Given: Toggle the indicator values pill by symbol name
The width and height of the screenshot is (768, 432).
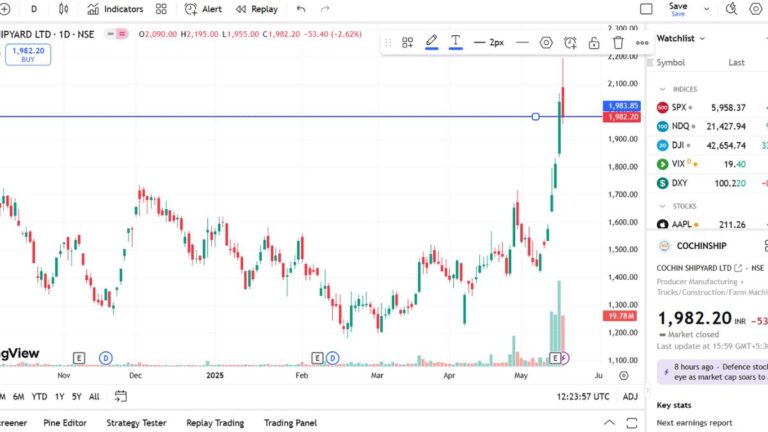Looking at the screenshot, I should click(116, 34).
